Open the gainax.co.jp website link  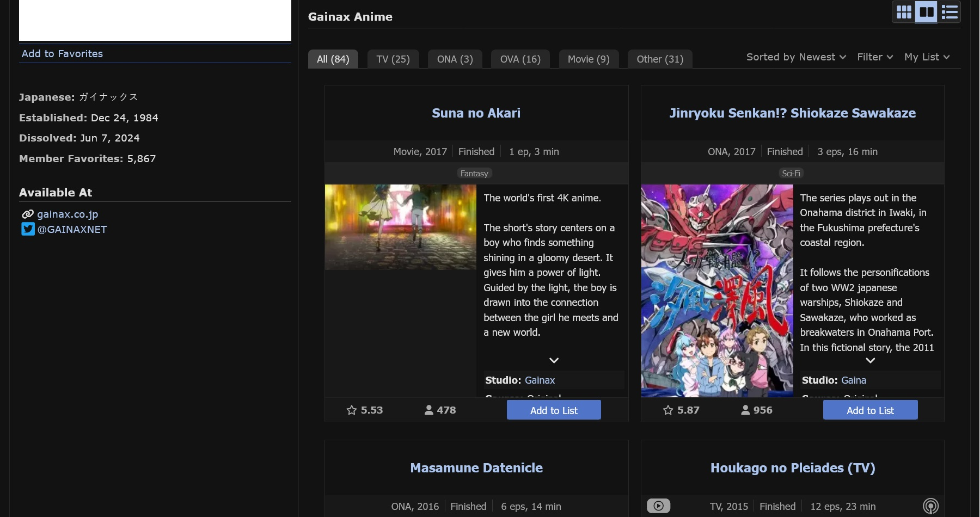click(68, 214)
